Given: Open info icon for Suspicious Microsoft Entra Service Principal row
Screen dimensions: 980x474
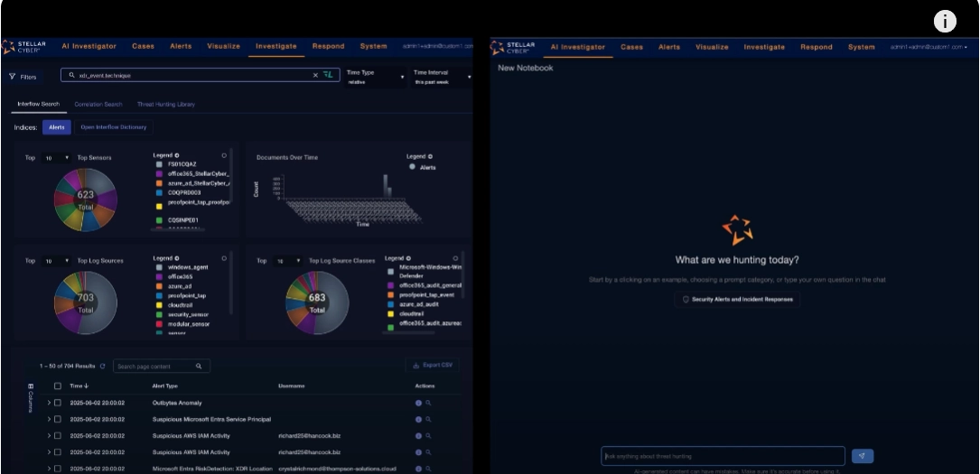Looking at the screenshot, I should click(x=418, y=419).
